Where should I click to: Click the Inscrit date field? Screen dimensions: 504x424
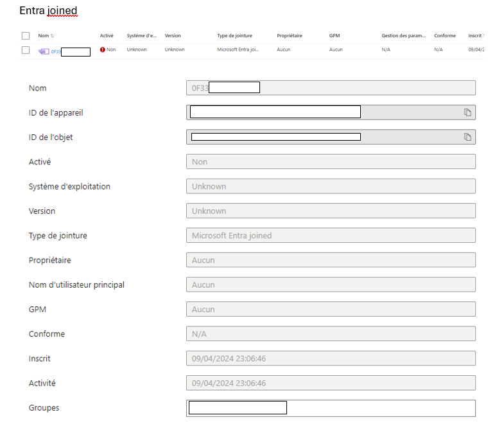[331, 358]
